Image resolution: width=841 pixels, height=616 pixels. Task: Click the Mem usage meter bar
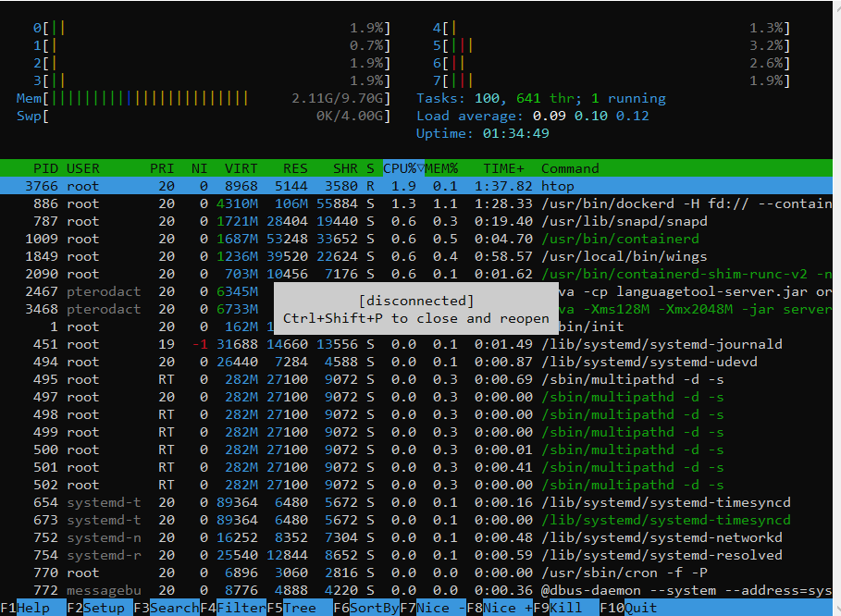pos(204,98)
